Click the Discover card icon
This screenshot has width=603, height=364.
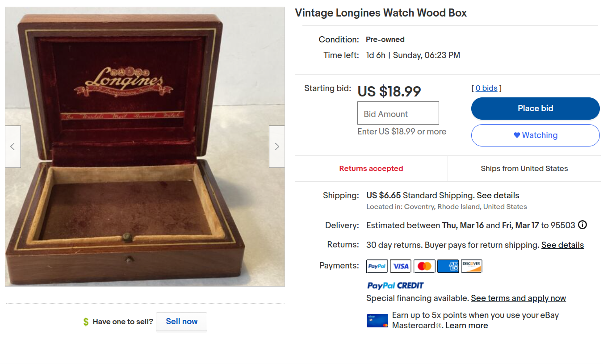pos(471,266)
